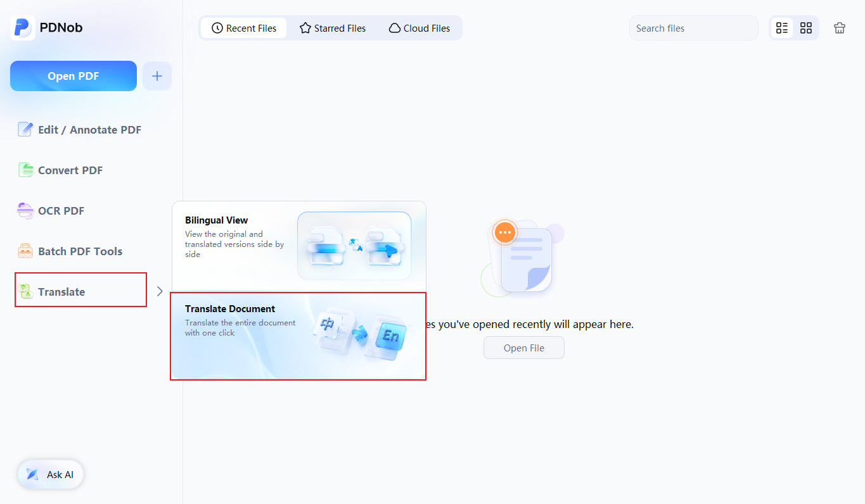Click the plus create-new button

tap(157, 76)
